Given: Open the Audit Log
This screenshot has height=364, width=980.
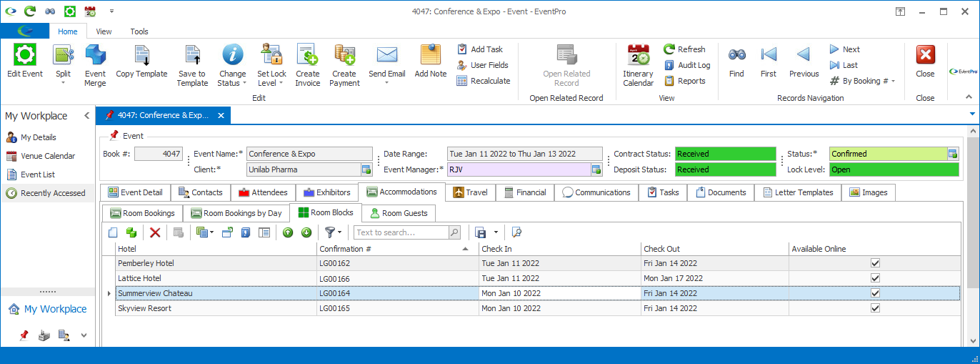Looking at the screenshot, I should (x=686, y=65).
